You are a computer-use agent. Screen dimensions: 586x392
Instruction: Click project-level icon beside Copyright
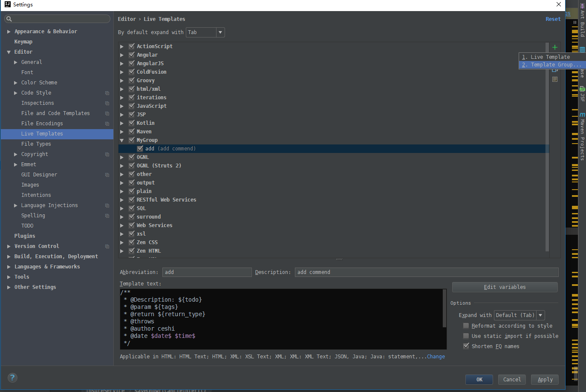tap(107, 154)
